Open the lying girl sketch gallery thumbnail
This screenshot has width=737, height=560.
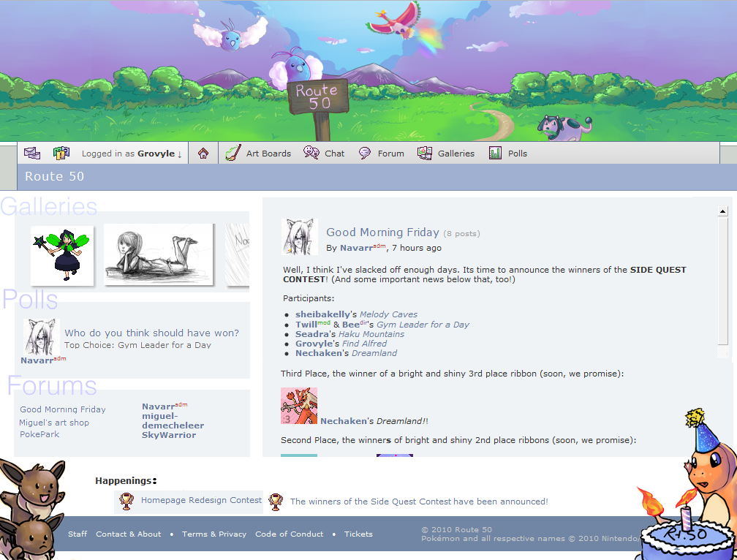click(x=159, y=254)
